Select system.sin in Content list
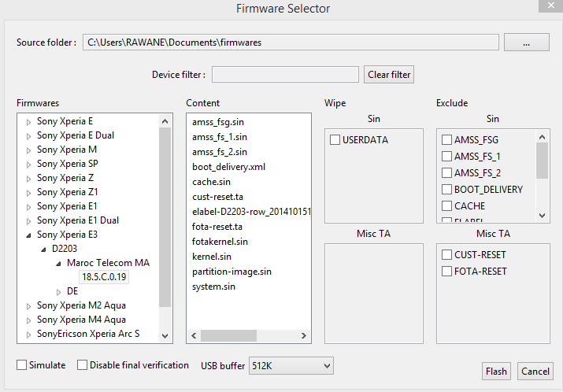Viewport: 563px width, 392px height. [x=213, y=287]
